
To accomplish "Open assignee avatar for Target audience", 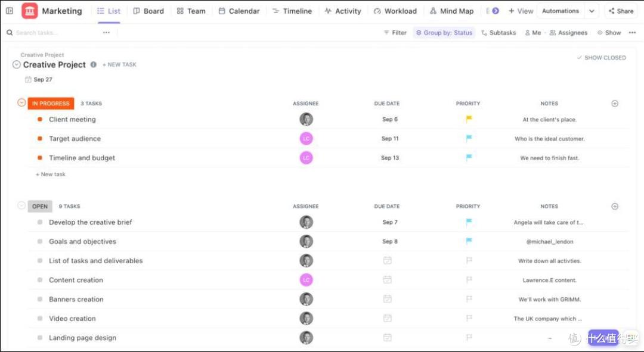I will [x=306, y=139].
